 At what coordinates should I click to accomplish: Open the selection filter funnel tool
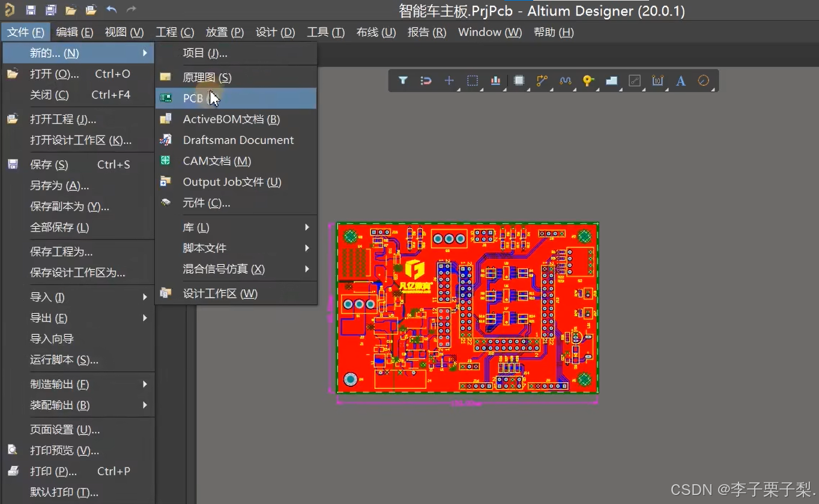tap(403, 80)
